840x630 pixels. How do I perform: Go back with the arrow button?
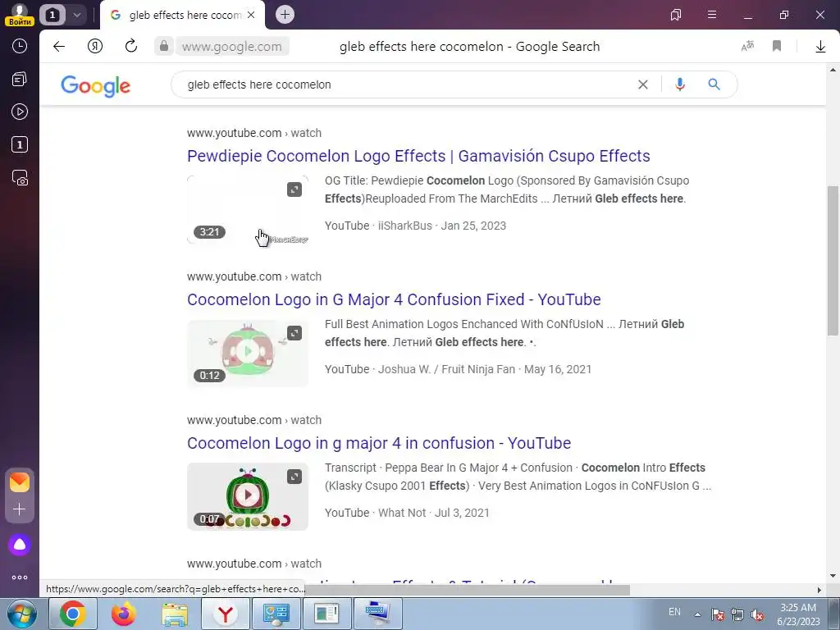click(x=59, y=47)
